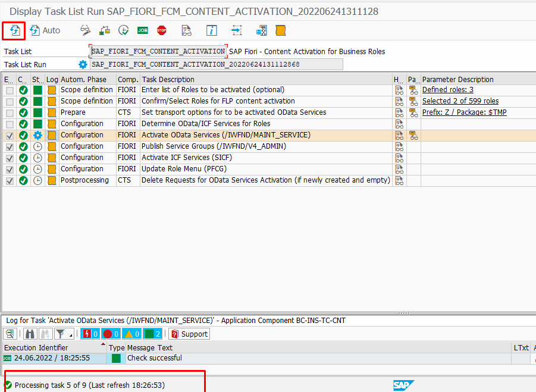Click running gear status icon for 'Activate OData Services'
Image resolution: width=536 pixels, height=392 pixels.
[x=37, y=136]
